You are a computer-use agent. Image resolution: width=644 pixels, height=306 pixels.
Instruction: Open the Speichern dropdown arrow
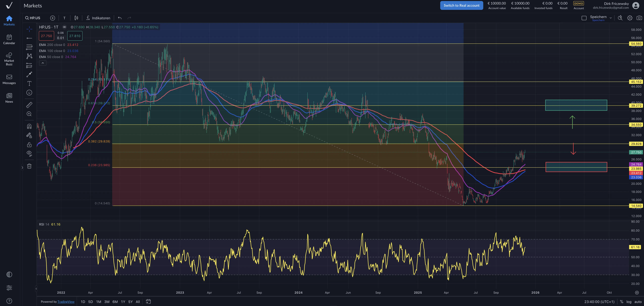pos(610,18)
